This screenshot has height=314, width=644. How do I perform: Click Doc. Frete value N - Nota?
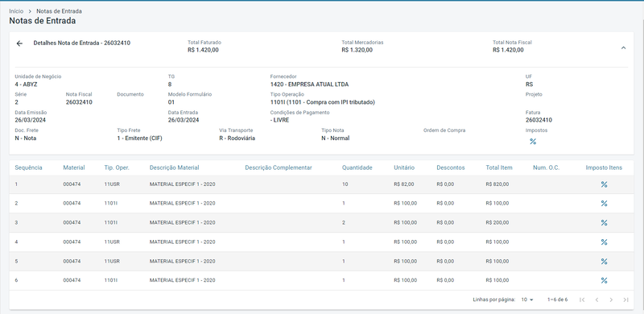tap(26, 138)
